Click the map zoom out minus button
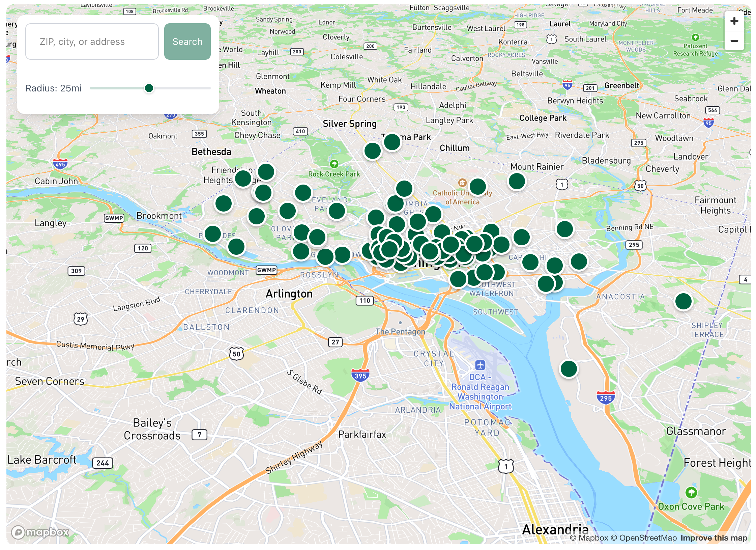 click(x=734, y=41)
